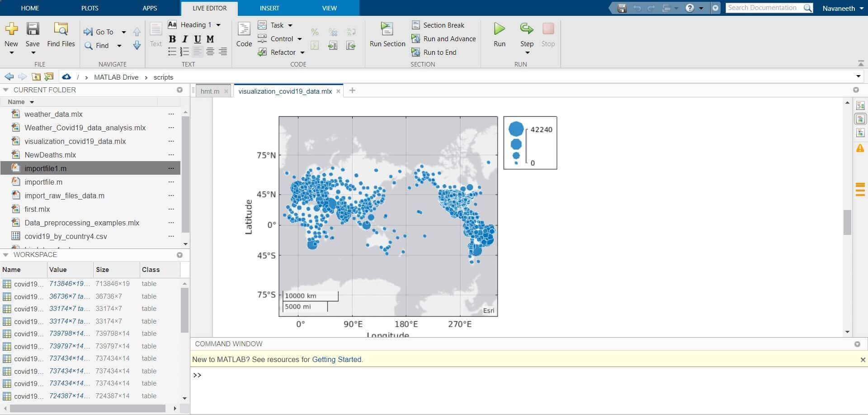
Task: Open Find Files tool
Action: [61, 34]
